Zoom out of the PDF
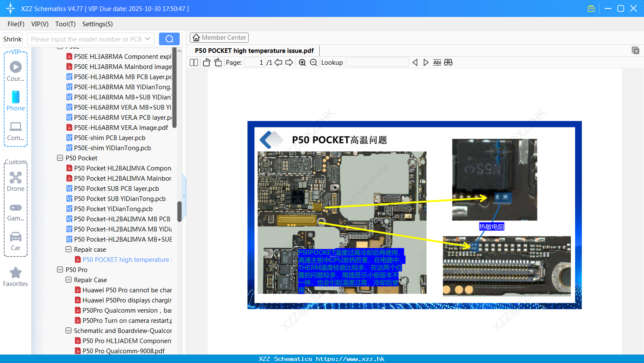The height and width of the screenshot is (363, 644). [313, 63]
